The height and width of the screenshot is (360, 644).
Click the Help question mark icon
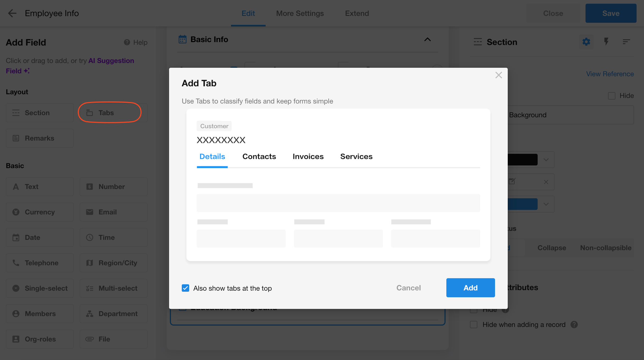click(127, 42)
